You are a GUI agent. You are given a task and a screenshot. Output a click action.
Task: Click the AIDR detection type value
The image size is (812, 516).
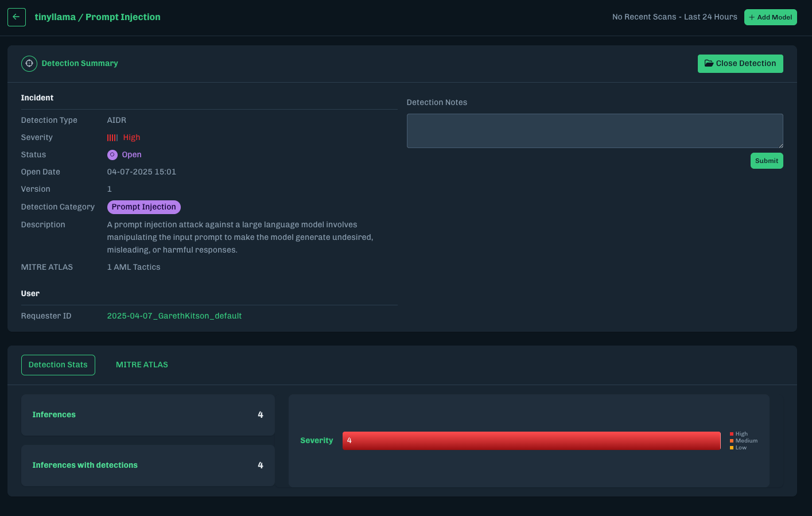[x=116, y=121]
